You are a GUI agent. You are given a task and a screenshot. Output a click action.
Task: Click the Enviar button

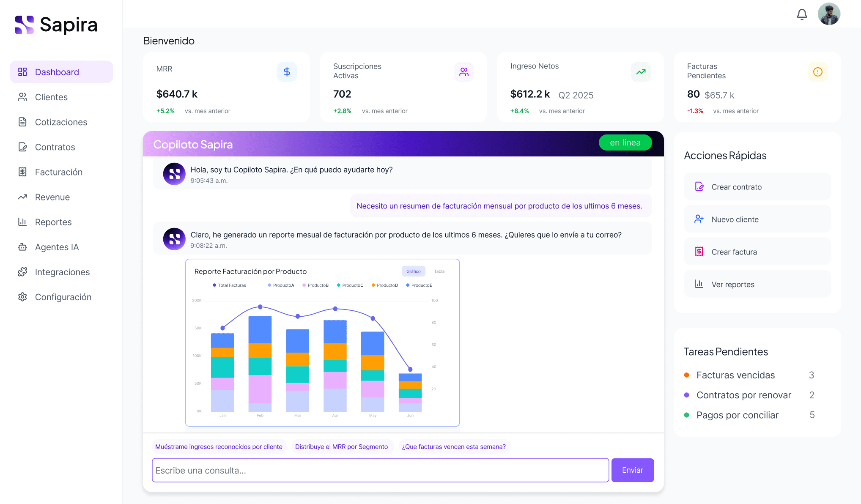click(x=632, y=470)
